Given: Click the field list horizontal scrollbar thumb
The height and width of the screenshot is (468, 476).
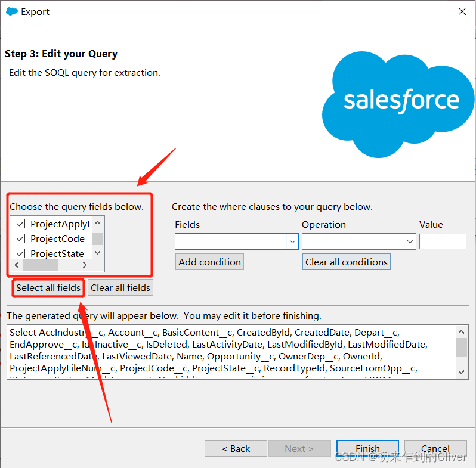Looking at the screenshot, I should [41, 265].
